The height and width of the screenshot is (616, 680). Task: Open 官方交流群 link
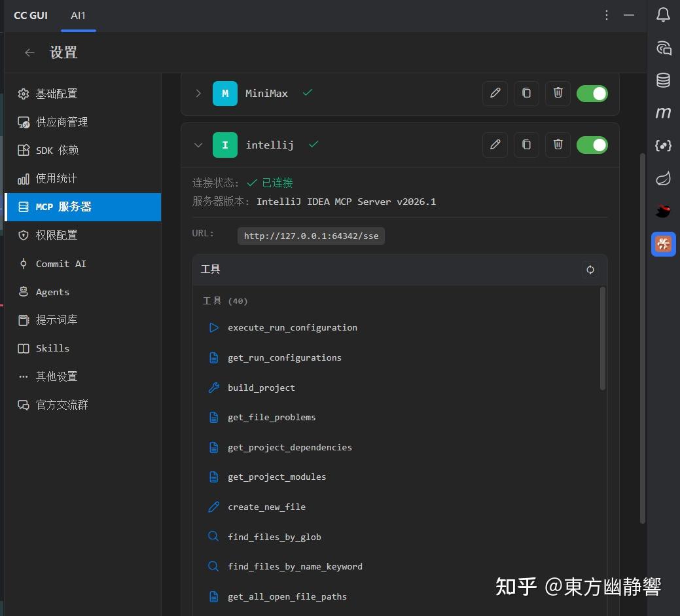pos(83,405)
